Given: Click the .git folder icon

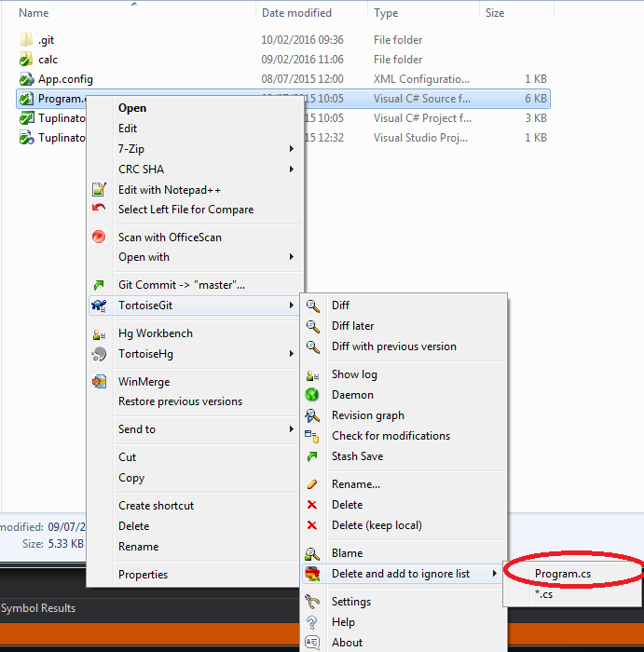Looking at the screenshot, I should [x=26, y=39].
